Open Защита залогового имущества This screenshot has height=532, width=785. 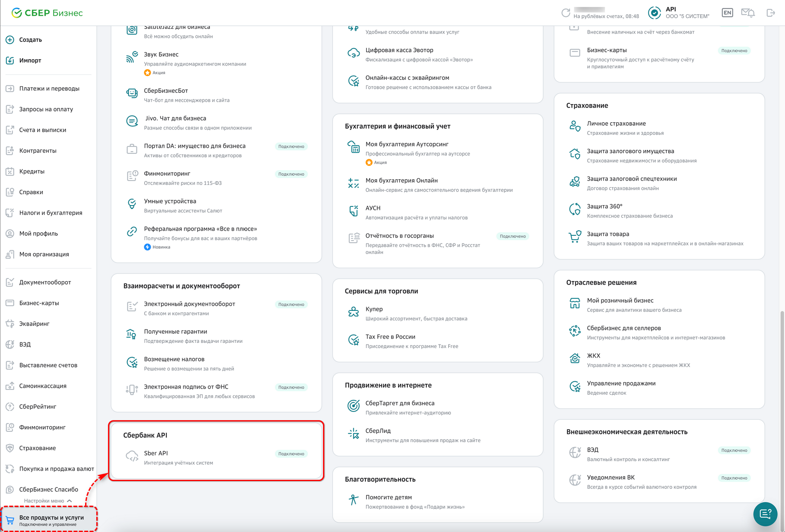point(659,155)
